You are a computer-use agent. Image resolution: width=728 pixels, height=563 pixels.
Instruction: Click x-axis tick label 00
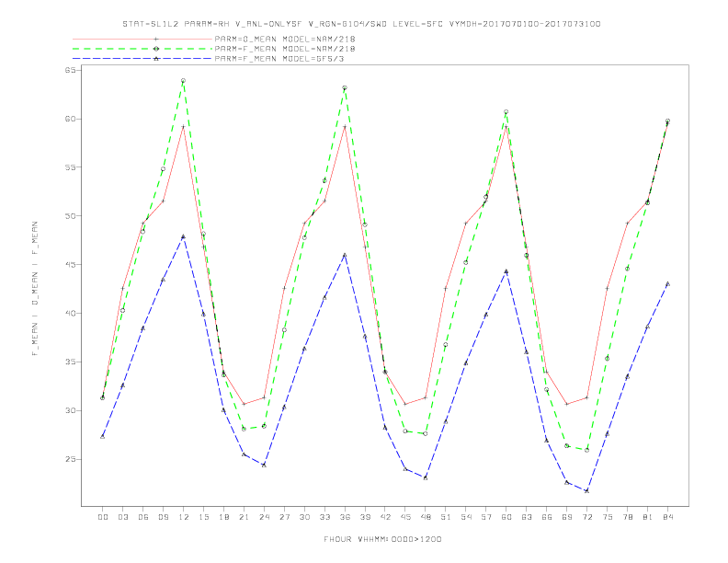[103, 517]
